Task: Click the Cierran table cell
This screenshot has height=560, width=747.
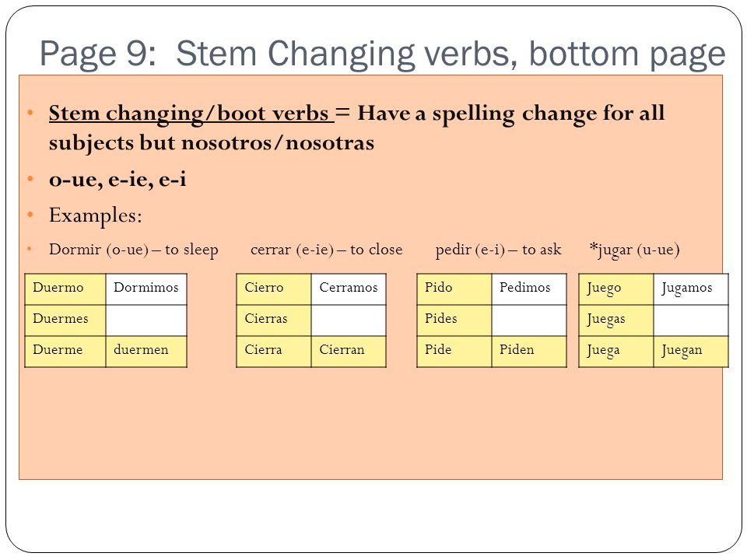Action: coord(349,352)
